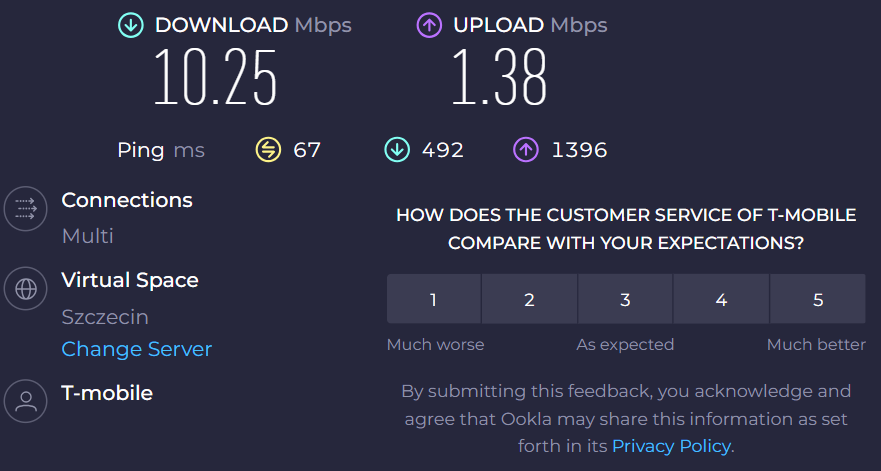Click the teal download latency icon next to 492
This screenshot has height=471, width=881.
[397, 150]
